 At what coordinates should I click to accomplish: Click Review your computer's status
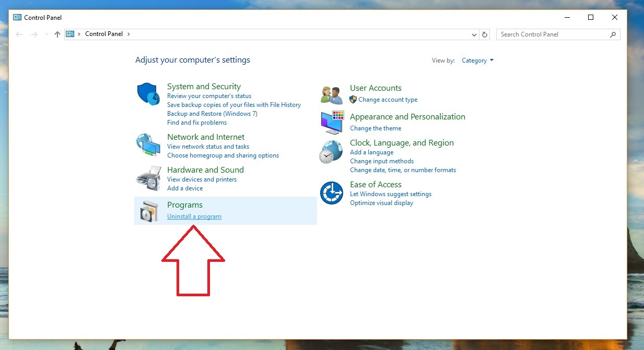[x=209, y=96]
